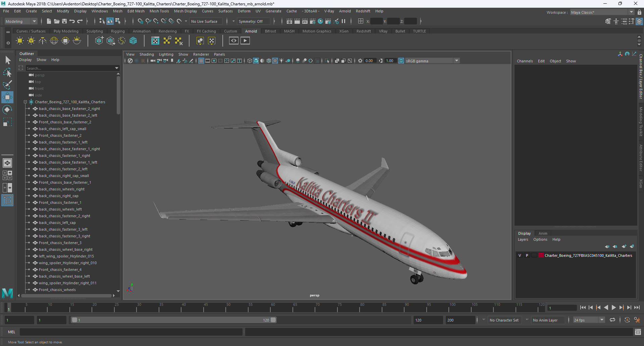Toggle color management ON button
This screenshot has width=644, height=346.
(x=401, y=61)
